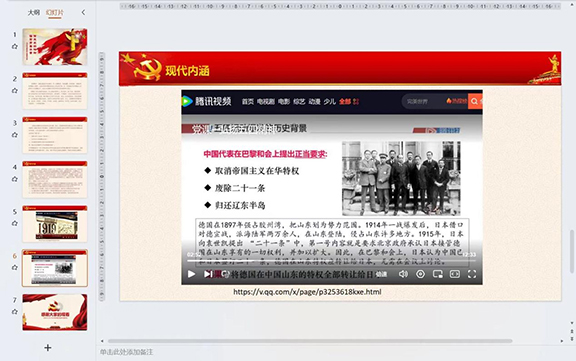
Task: Click the Tencent Video logo icon
Action: [x=187, y=101]
